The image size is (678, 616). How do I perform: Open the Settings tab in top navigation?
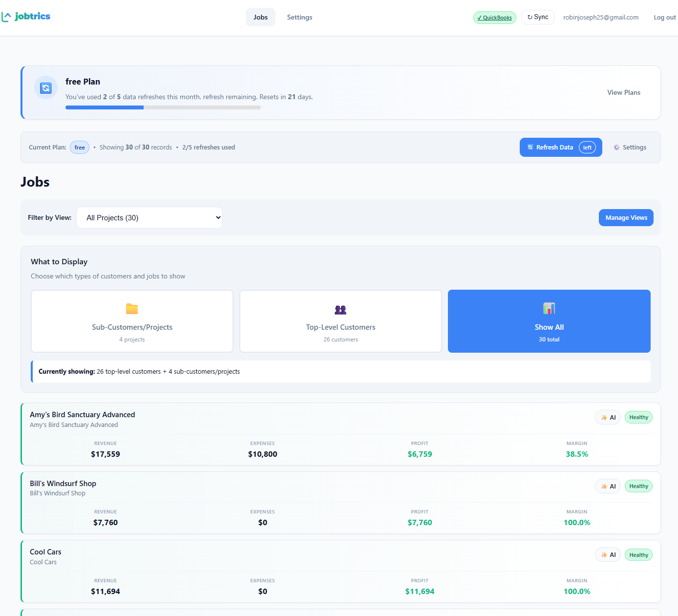299,17
